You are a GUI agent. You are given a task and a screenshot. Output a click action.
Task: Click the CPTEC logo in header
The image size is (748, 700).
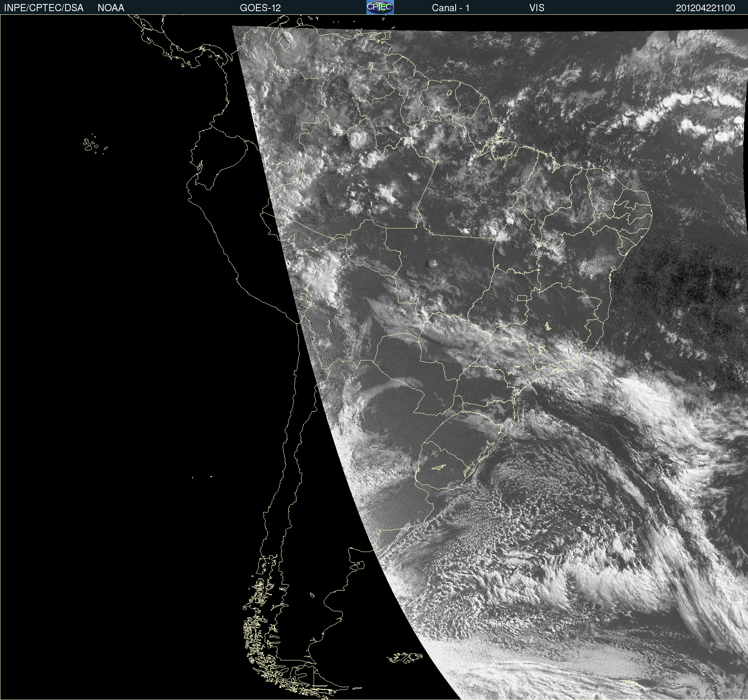[380, 7]
